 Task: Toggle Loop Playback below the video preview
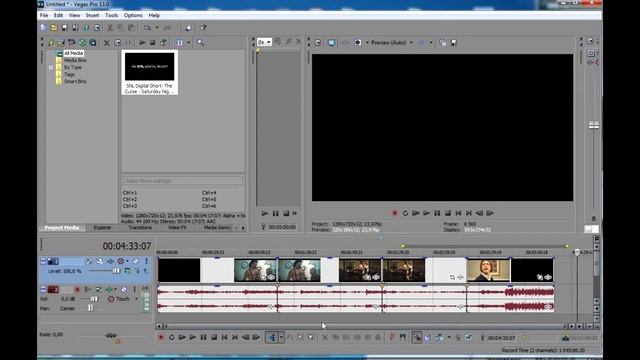click(405, 213)
